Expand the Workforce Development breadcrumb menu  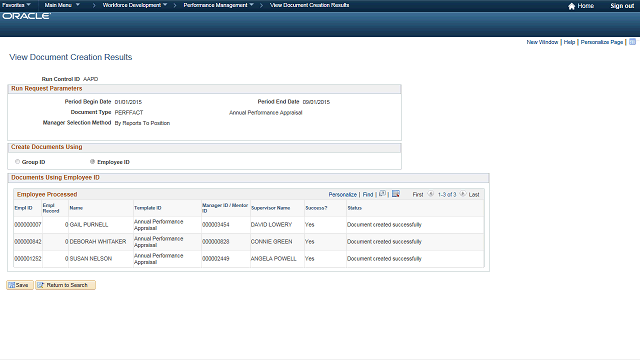click(135, 5)
